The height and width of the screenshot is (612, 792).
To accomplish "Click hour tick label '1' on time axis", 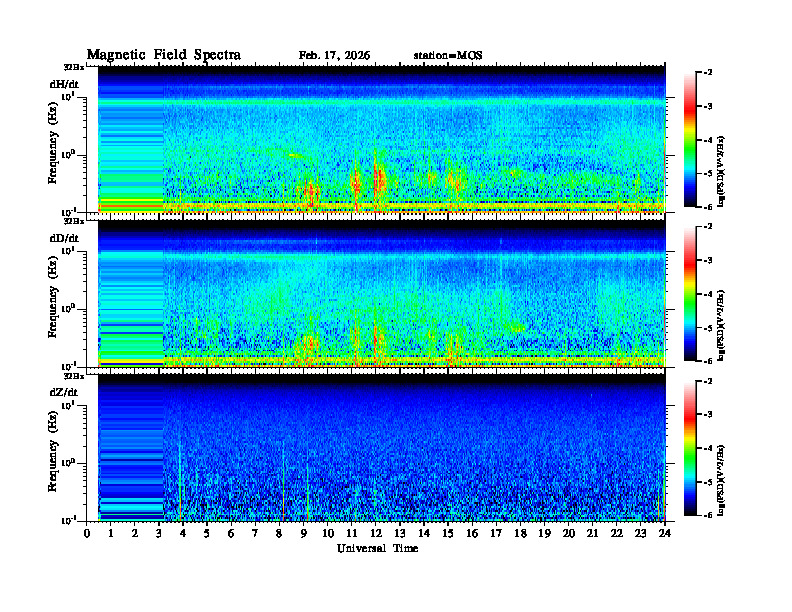I will tap(111, 534).
